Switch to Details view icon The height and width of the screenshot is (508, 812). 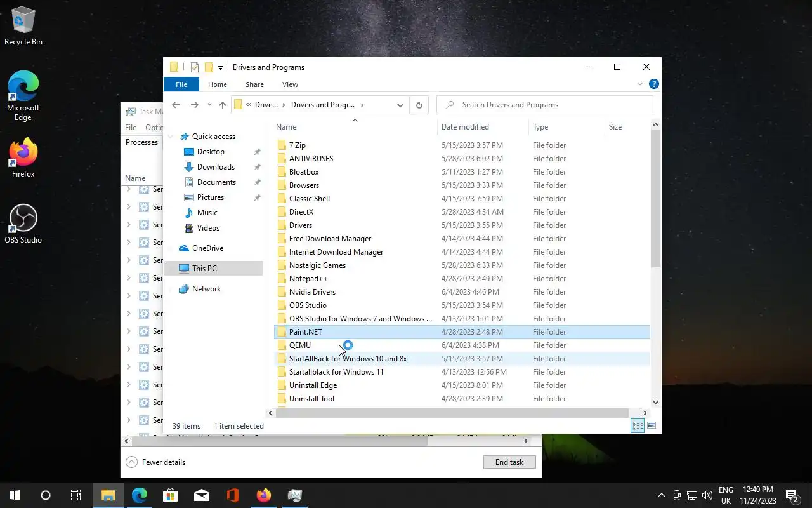pyautogui.click(x=638, y=426)
